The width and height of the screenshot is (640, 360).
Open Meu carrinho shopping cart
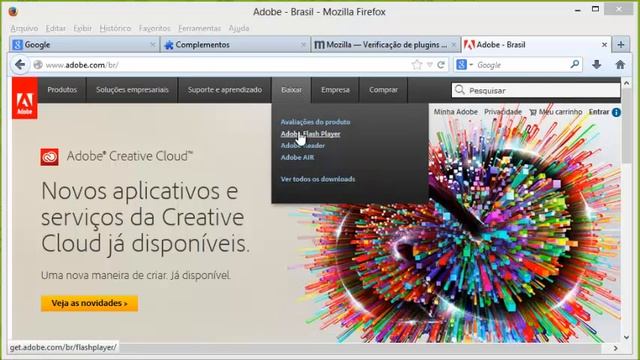[x=556, y=111]
